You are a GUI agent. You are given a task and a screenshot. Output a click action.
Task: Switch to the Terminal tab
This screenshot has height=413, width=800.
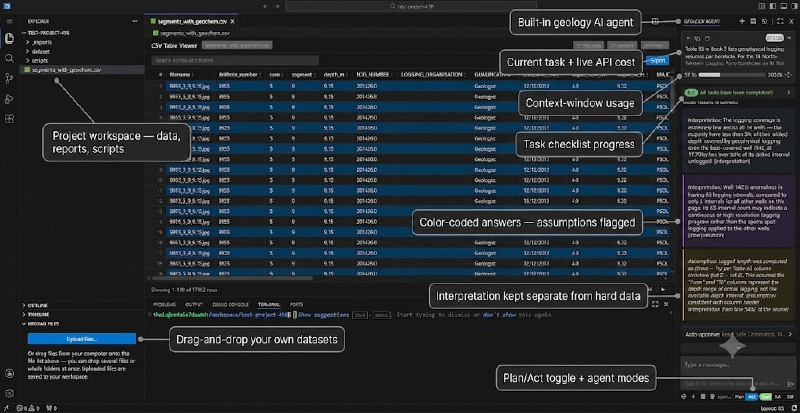[x=268, y=304]
